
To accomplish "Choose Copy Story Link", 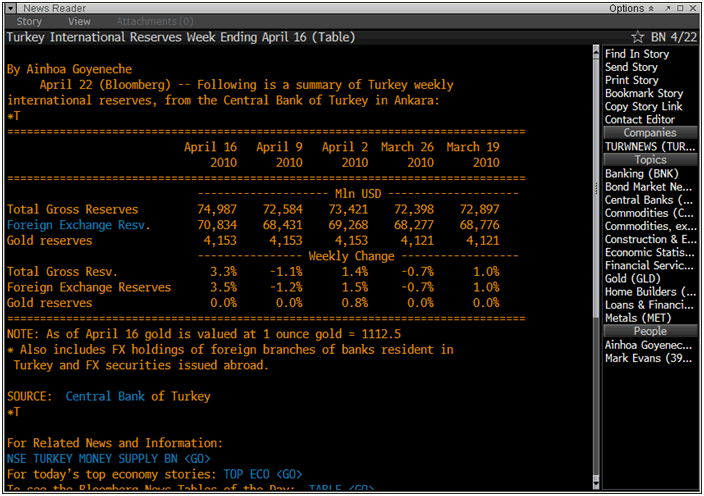I will coord(643,106).
